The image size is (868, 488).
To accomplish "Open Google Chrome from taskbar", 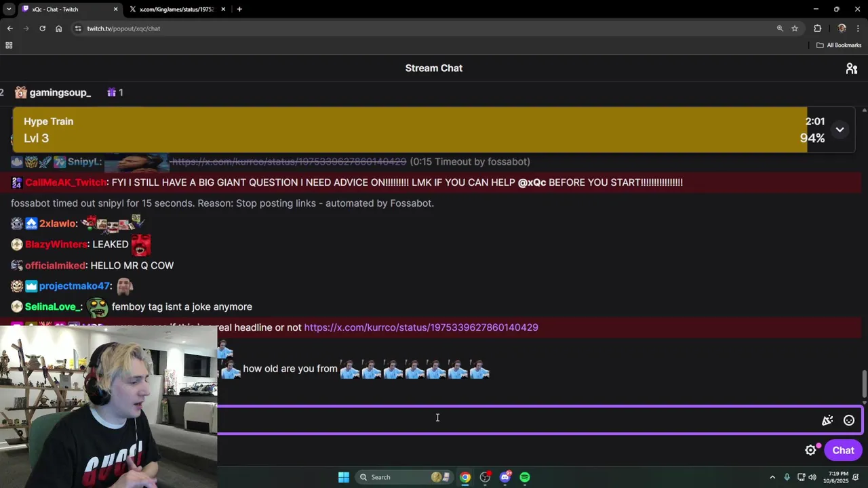I will click(465, 477).
